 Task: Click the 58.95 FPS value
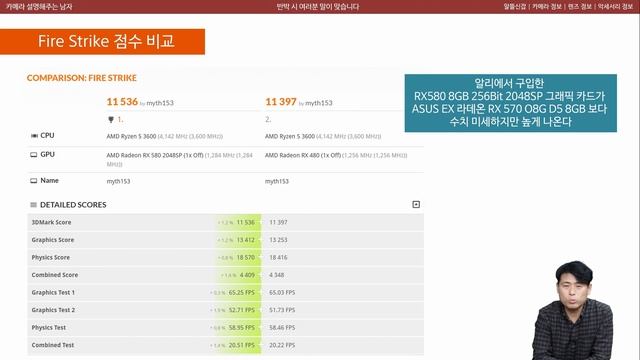242,328
